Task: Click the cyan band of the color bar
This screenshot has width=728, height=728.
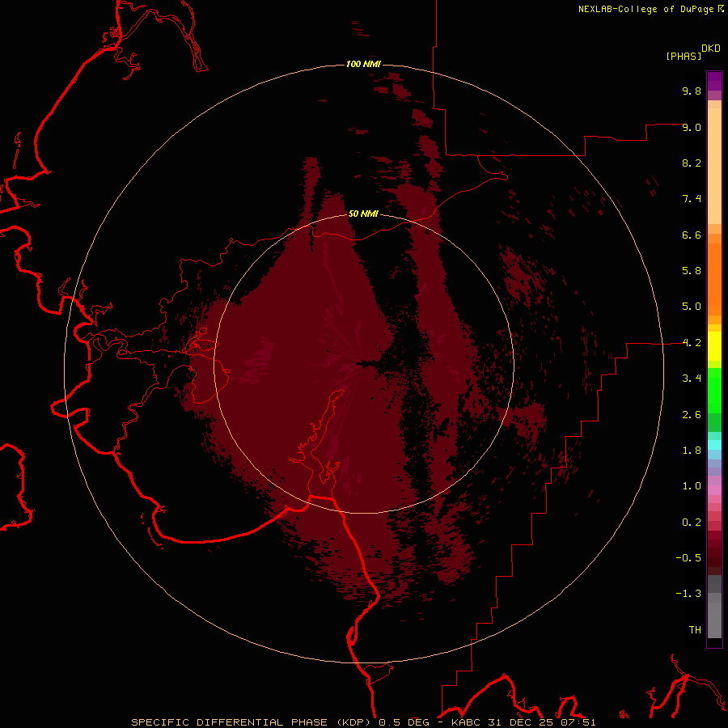Action: pos(714,445)
